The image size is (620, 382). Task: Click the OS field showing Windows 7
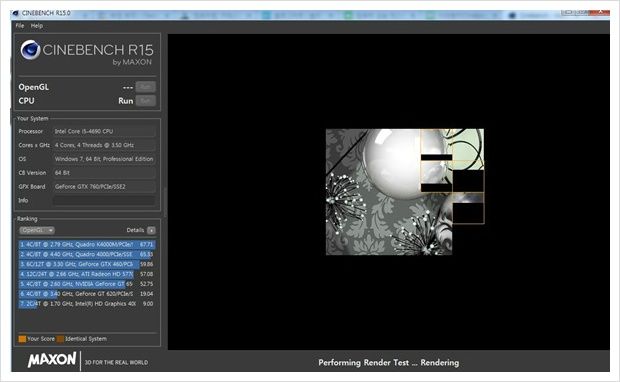click(x=104, y=159)
